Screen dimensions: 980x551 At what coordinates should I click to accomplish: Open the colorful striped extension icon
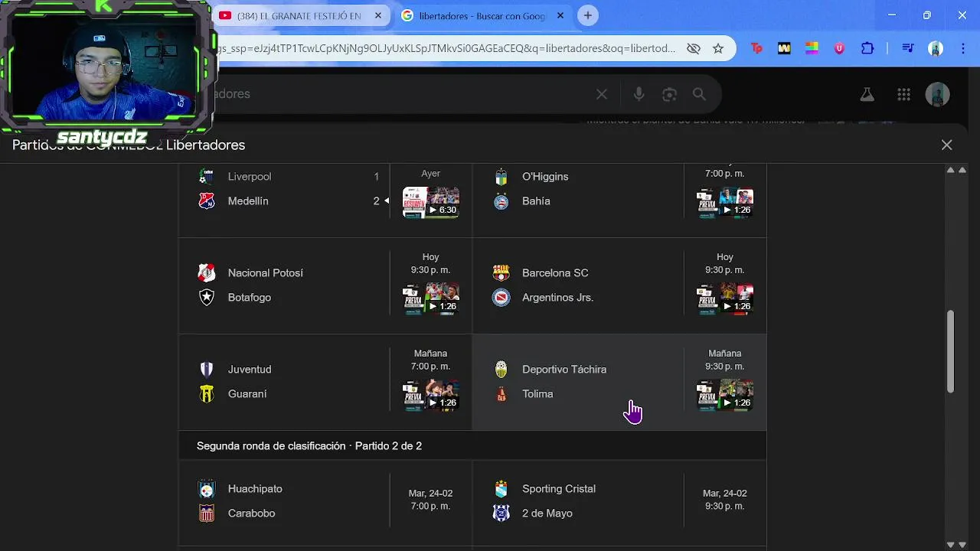pos(812,48)
